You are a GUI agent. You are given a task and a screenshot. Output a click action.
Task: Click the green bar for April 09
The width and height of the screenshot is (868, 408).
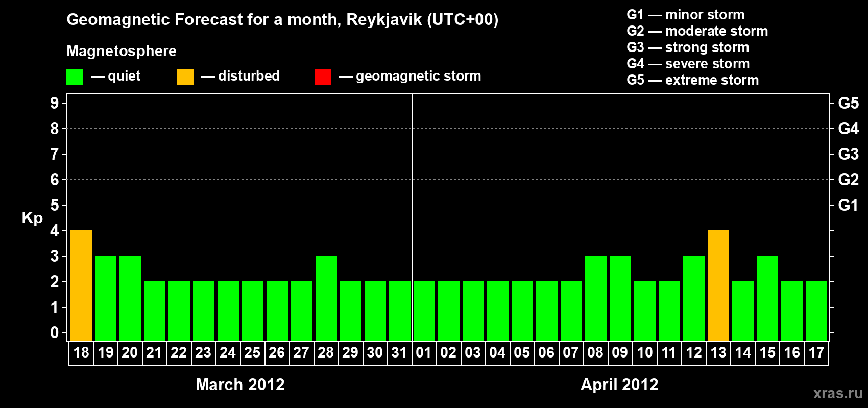620,298
